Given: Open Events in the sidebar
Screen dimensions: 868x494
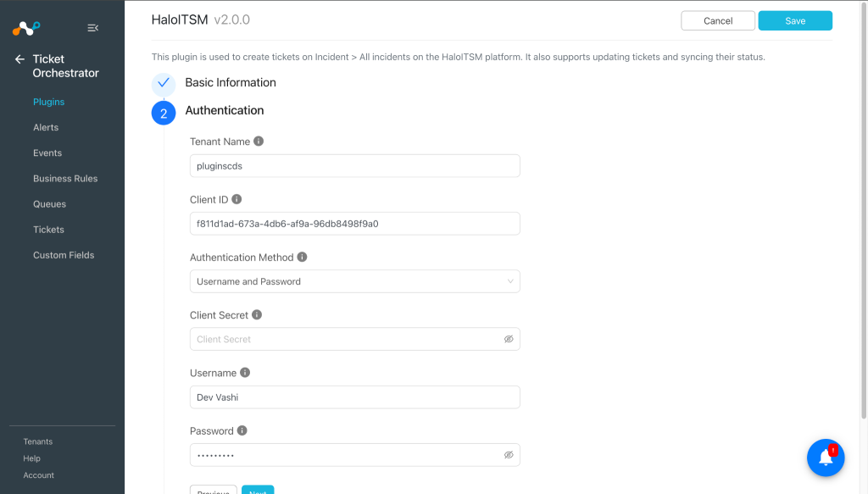Looking at the screenshot, I should tap(47, 153).
